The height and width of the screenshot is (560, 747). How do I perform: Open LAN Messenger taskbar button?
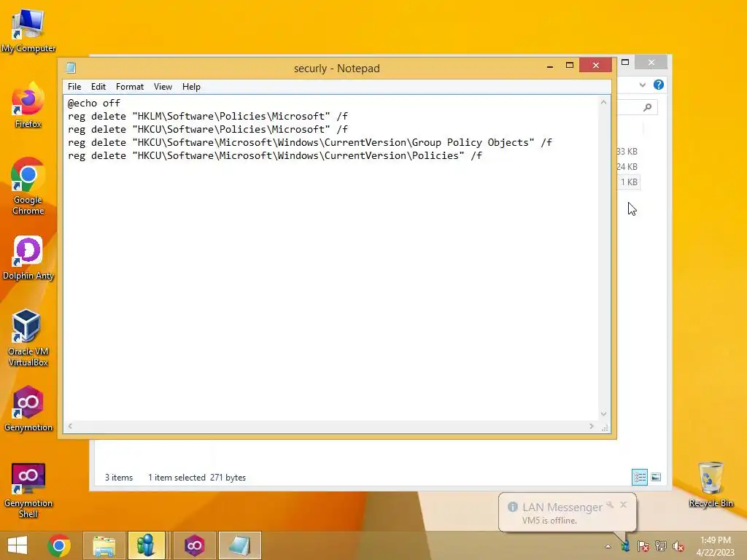pyautogui.click(x=146, y=545)
